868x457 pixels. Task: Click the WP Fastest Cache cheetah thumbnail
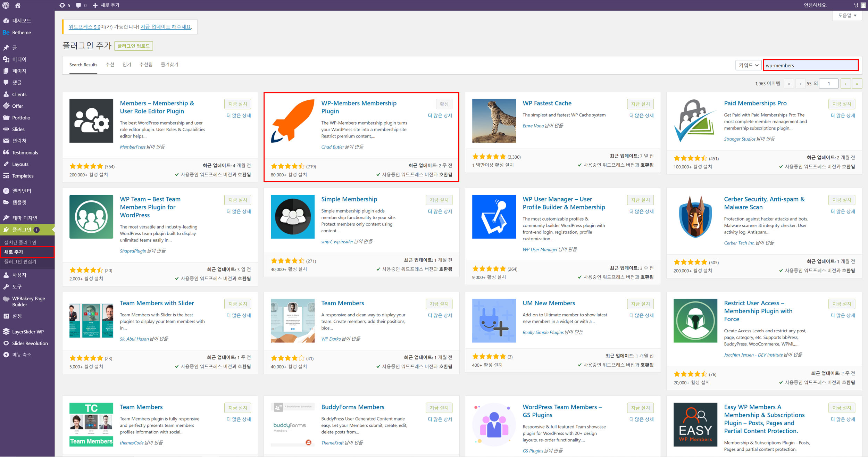[494, 121]
